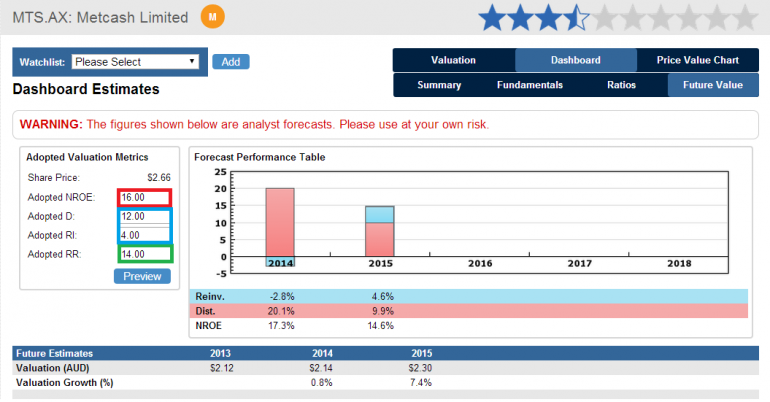This screenshot has width=770, height=402.
Task: Click the Adopted NROE input field
Action: [144, 197]
